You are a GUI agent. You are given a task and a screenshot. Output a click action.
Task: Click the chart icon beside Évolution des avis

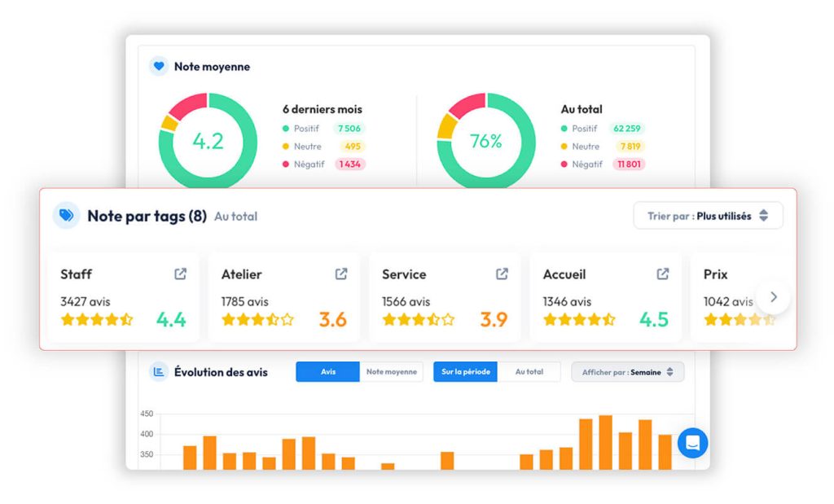coord(159,371)
